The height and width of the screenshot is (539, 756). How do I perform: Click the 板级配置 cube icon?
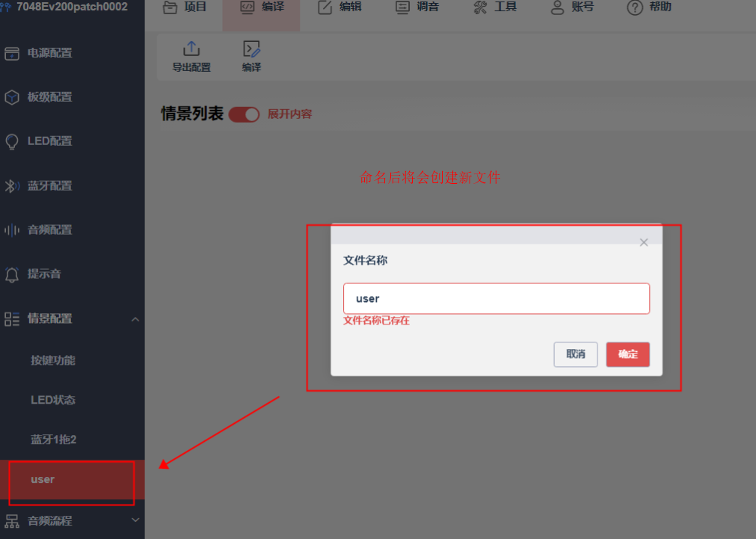click(12, 97)
